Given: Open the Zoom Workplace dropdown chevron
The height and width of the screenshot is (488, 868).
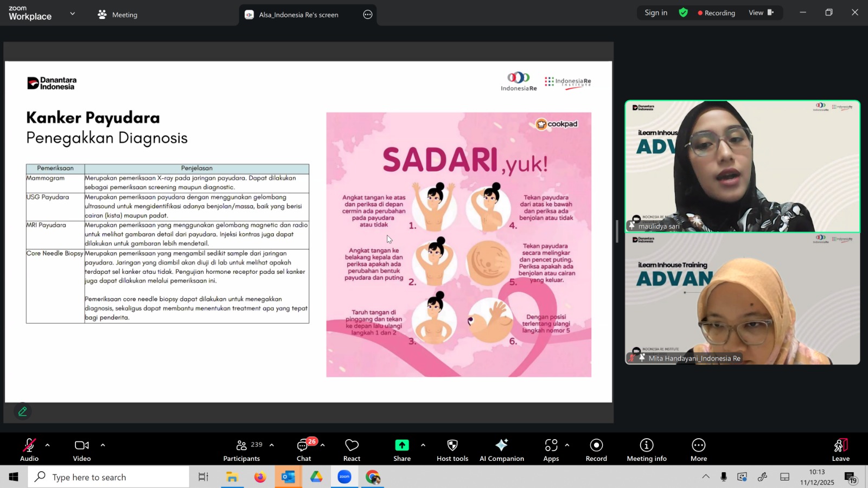Looking at the screenshot, I should 73,14.
